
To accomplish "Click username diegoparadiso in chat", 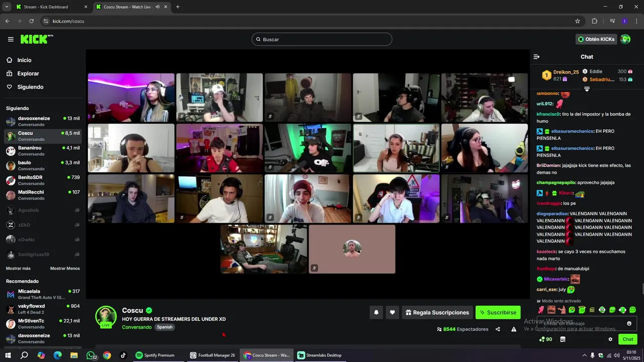I will 552,214.
